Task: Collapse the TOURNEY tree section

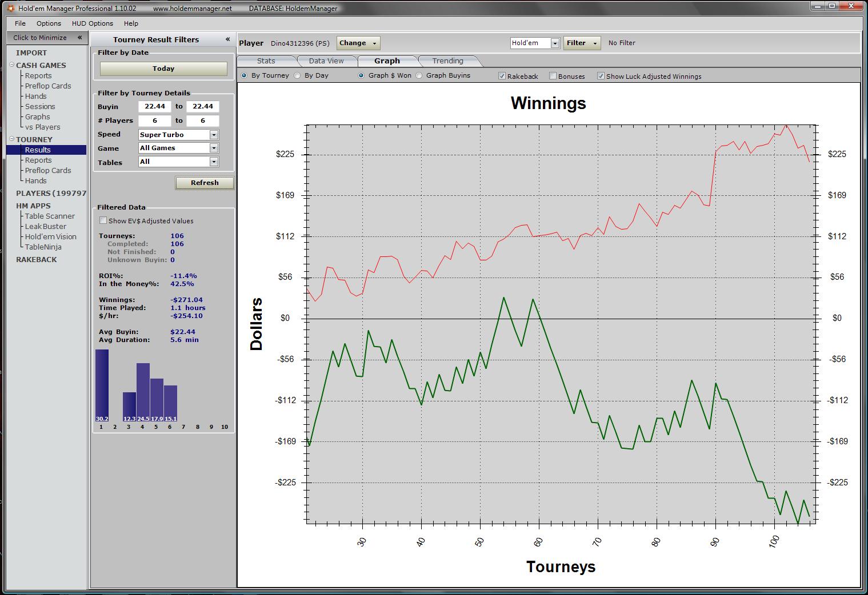Action: point(12,139)
